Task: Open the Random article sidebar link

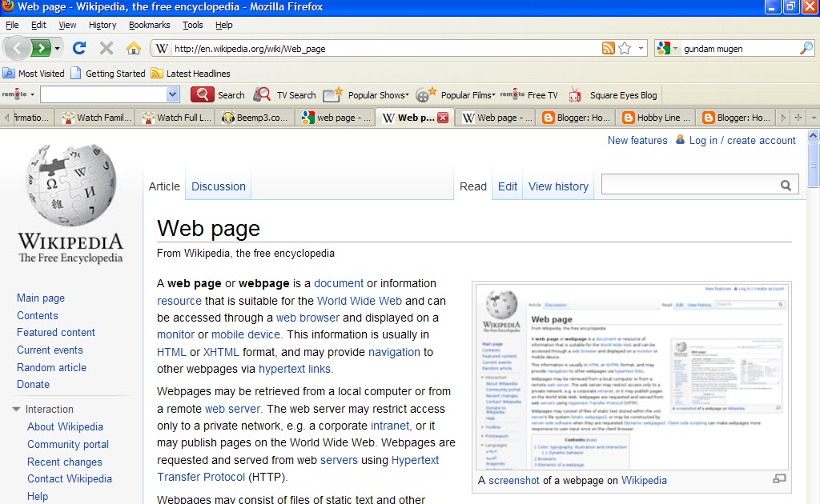Action: pyautogui.click(x=51, y=367)
